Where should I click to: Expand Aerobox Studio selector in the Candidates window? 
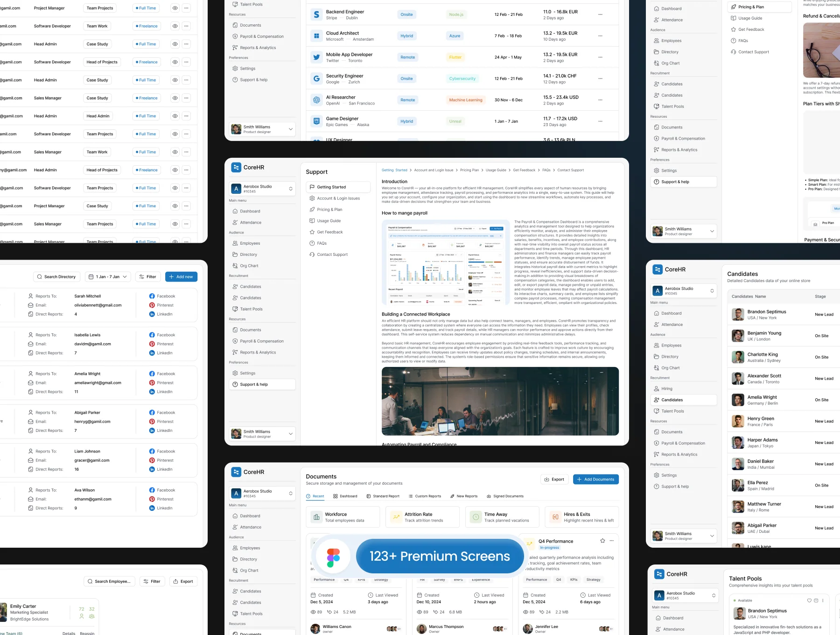pos(684,291)
